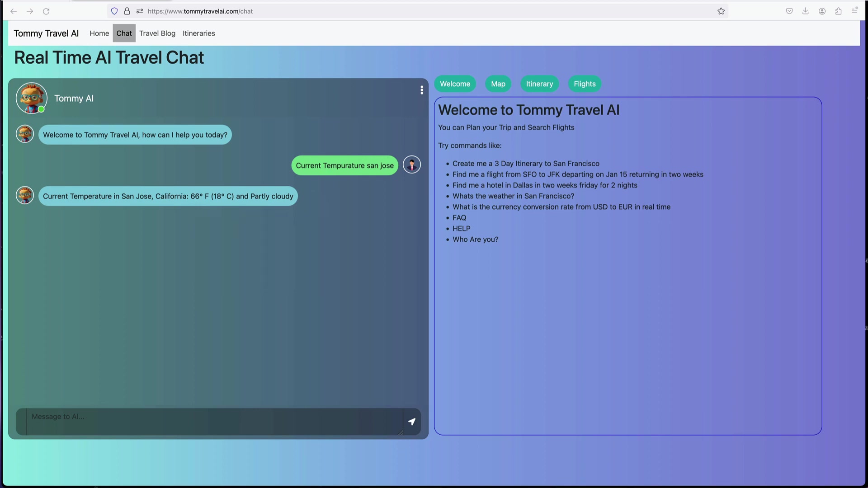This screenshot has height=488, width=868.
Task: Click the HELP command item
Action: pos(462,229)
